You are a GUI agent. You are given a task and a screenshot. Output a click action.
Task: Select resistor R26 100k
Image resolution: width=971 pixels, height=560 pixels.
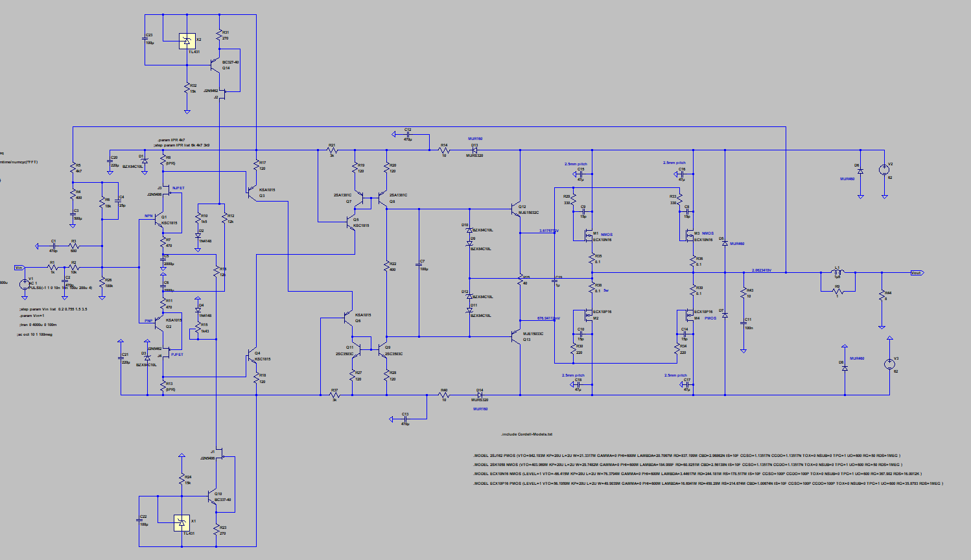click(x=102, y=284)
